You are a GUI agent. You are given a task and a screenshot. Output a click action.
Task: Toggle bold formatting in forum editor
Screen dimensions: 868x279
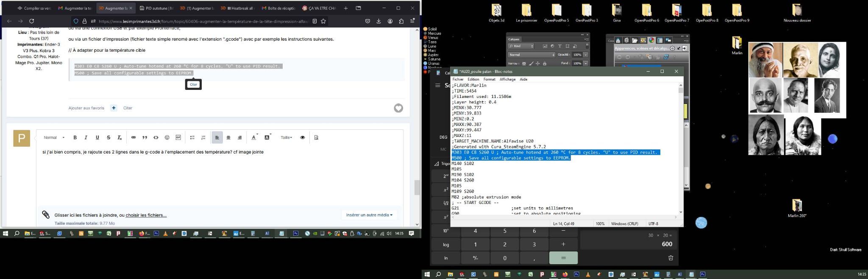pyautogui.click(x=75, y=137)
